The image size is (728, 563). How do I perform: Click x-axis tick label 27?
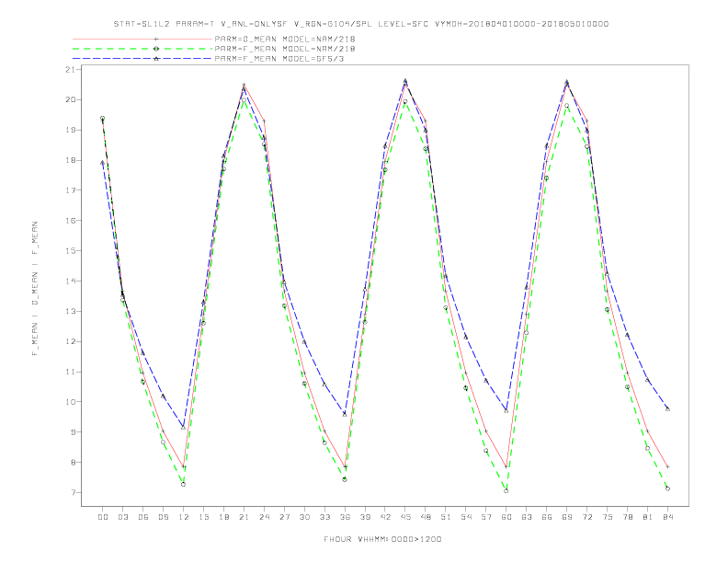point(284,517)
